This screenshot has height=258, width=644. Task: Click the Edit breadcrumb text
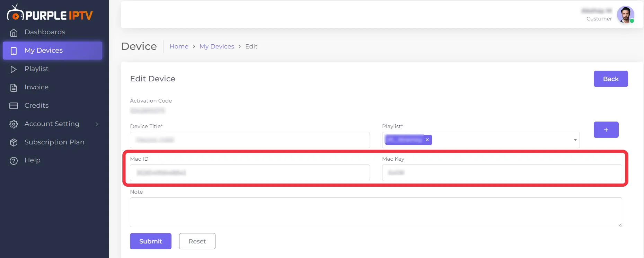coord(251,46)
